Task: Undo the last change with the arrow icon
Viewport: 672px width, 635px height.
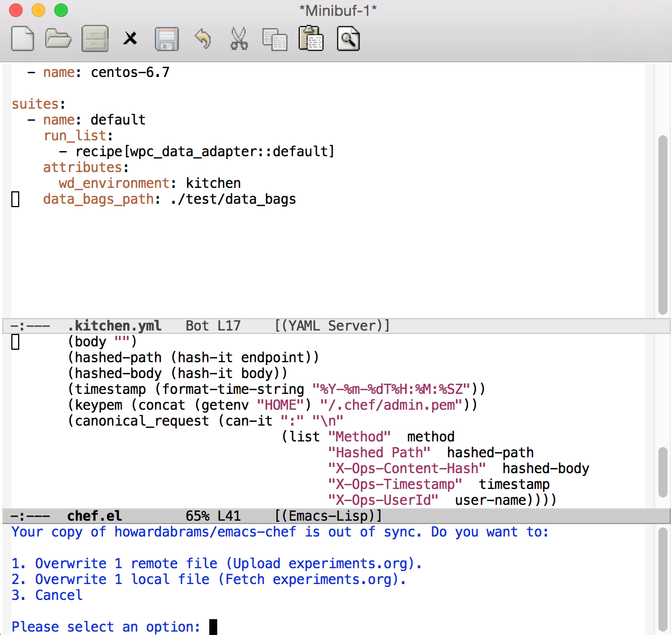Action: 203,39
